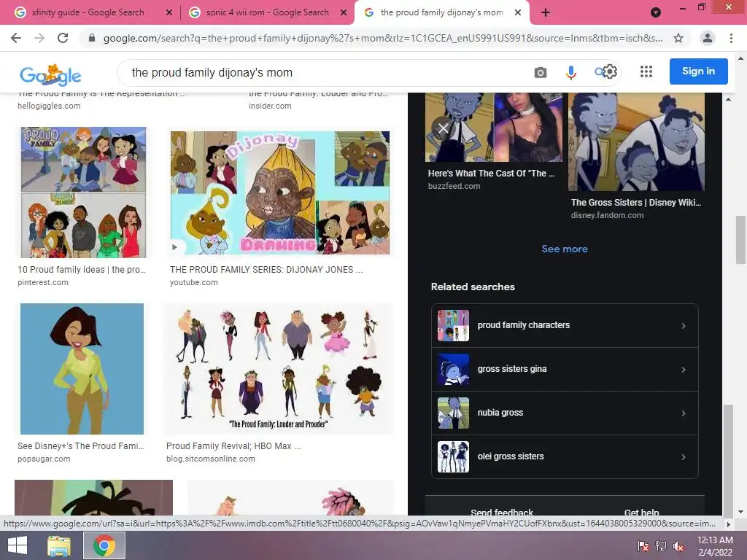Click Get help in the preview panel
Screen dimensions: 747x560
point(641,513)
